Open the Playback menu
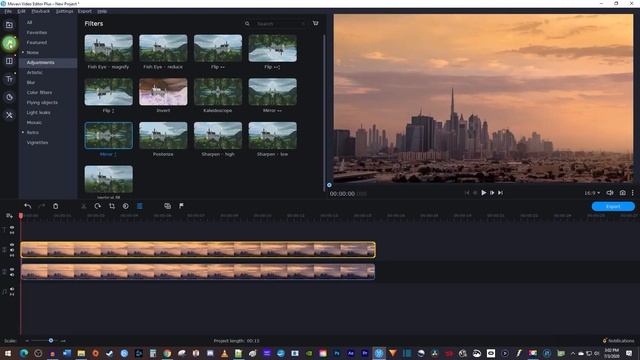Viewport: 640px width, 360px height. pyautogui.click(x=40, y=11)
